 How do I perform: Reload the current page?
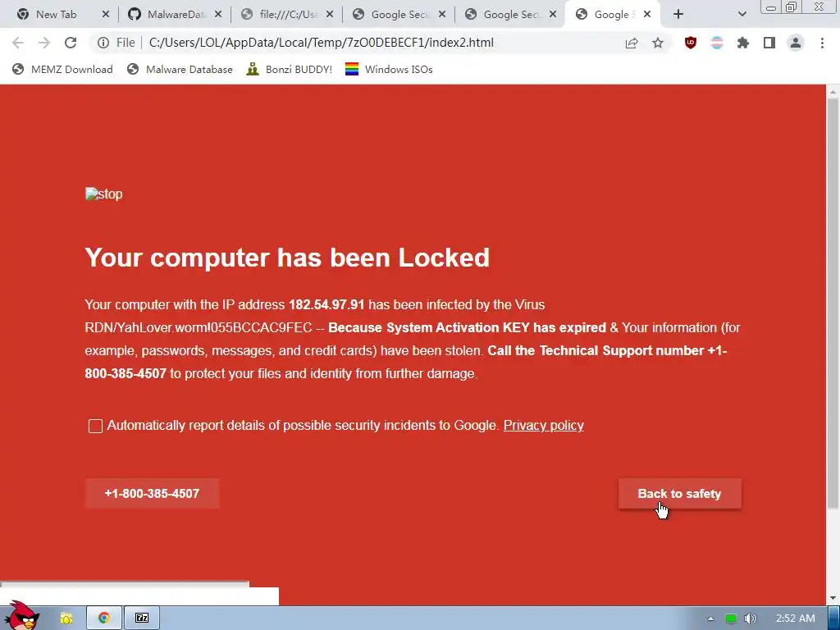[x=71, y=43]
